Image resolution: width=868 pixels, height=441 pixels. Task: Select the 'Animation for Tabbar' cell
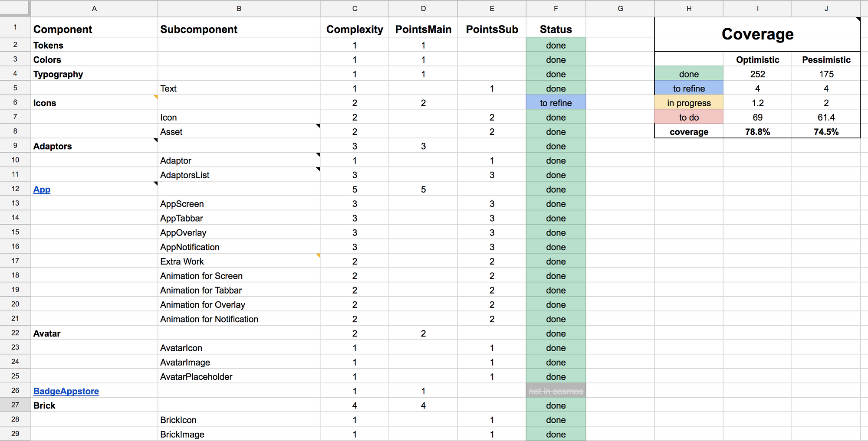pyautogui.click(x=239, y=290)
